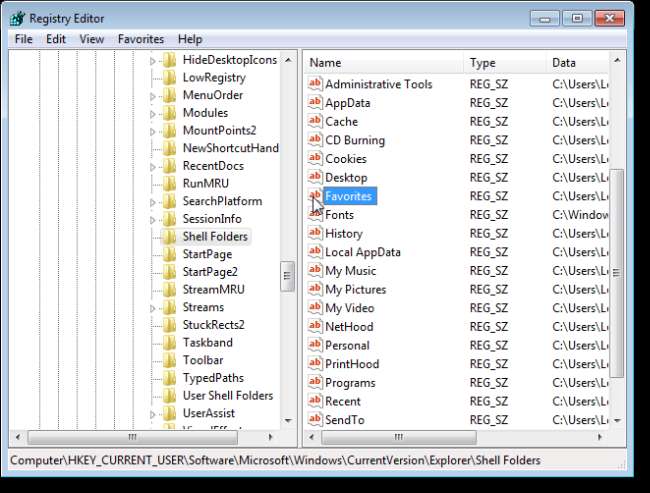Select the Toolbar key in the tree
The height and width of the screenshot is (493, 650).
tap(203, 360)
